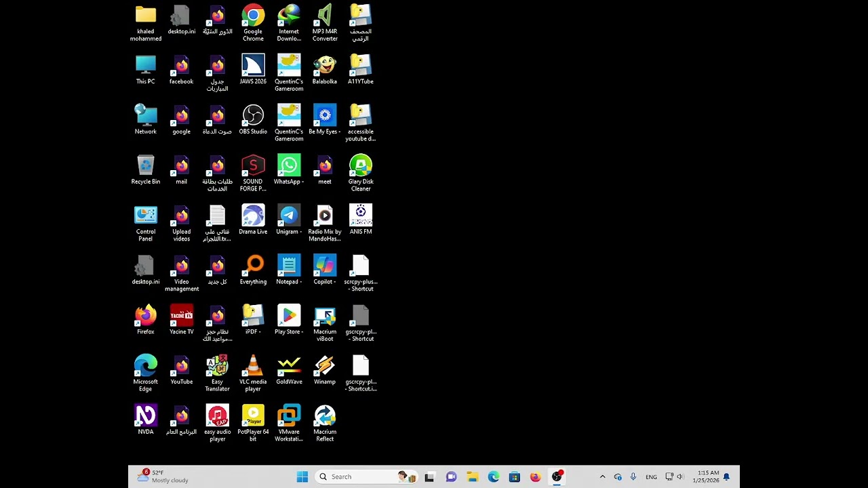This screenshot has width=868, height=488.
Task: Open the Windows Start menu
Action: [302, 476]
